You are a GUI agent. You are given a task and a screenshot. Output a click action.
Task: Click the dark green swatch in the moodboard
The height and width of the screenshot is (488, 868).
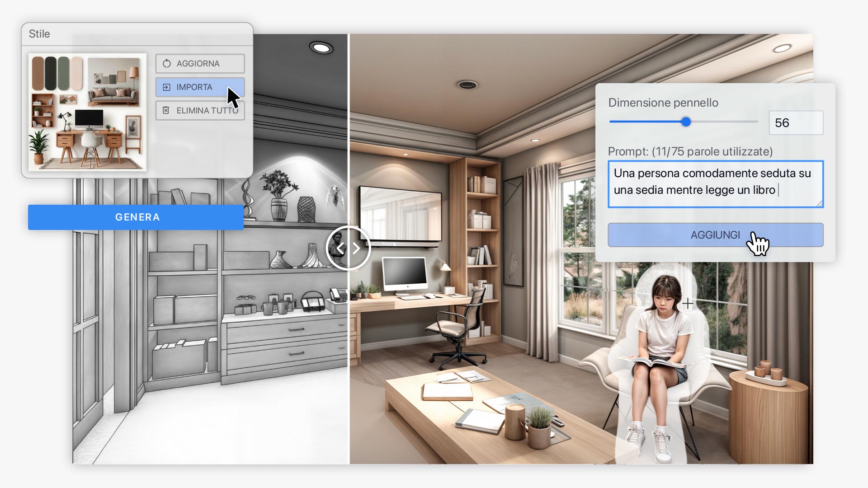pyautogui.click(x=51, y=73)
